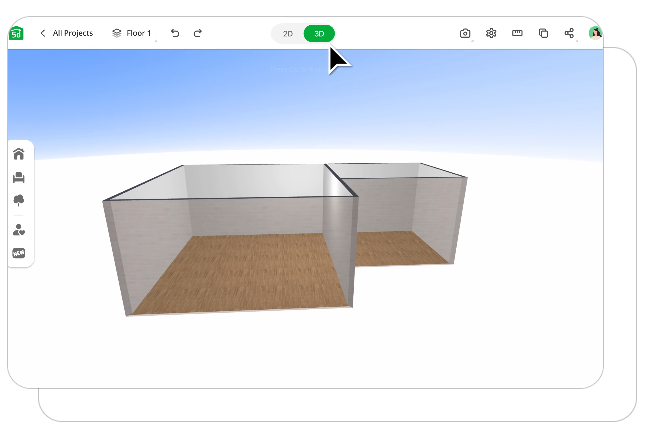
Task: Switch to 2D view mode
Action: pos(287,34)
